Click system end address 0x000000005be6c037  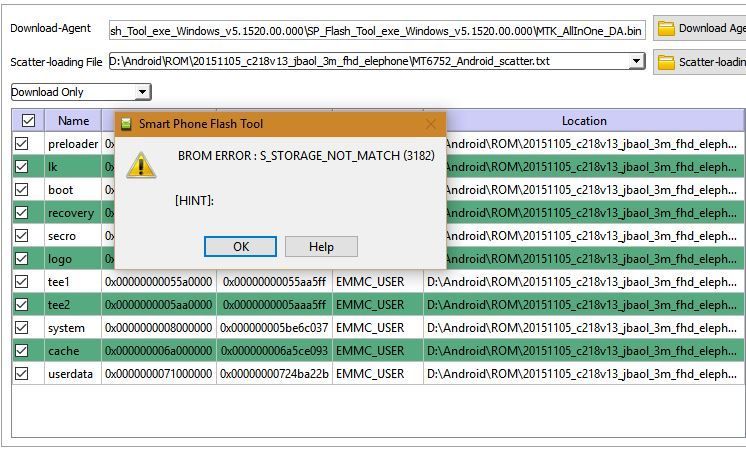(275, 328)
